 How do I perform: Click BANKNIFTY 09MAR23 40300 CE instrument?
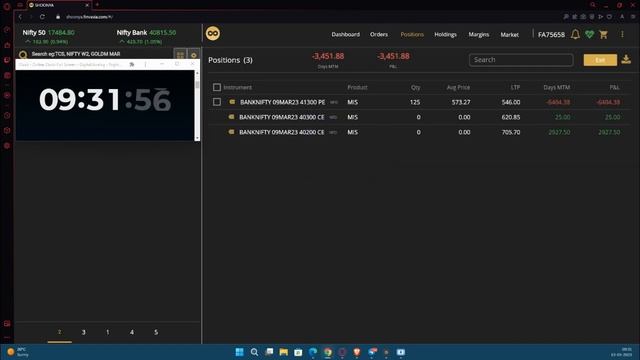[x=282, y=117]
